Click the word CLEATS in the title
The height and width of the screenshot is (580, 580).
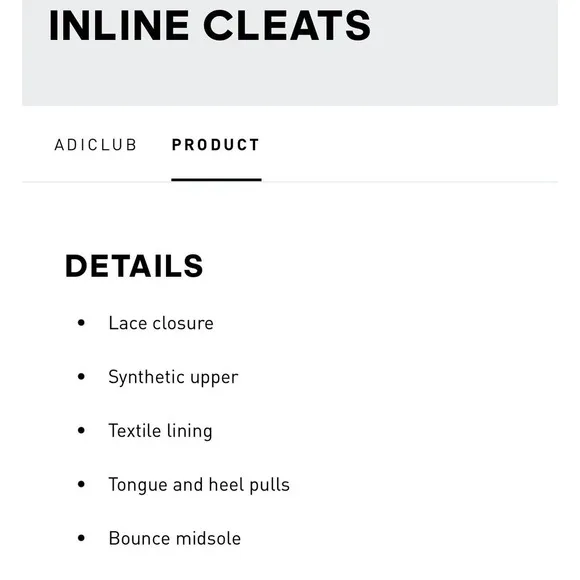coord(287,26)
